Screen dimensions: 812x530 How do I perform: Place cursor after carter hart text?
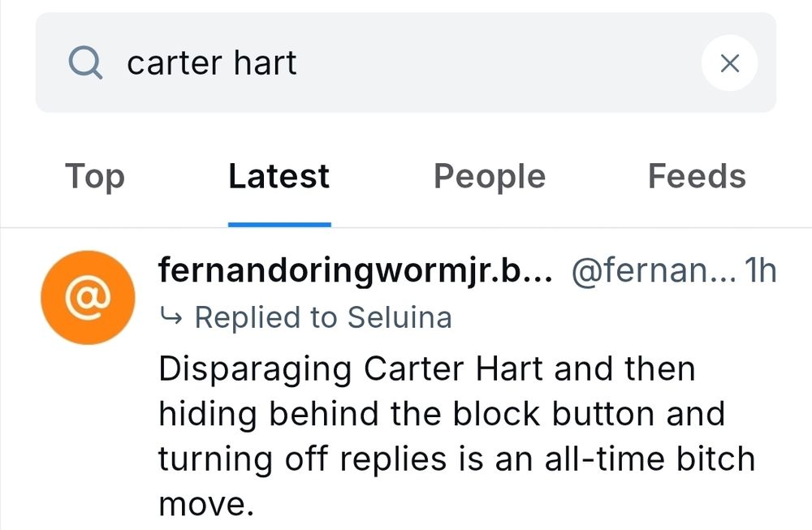[300, 62]
